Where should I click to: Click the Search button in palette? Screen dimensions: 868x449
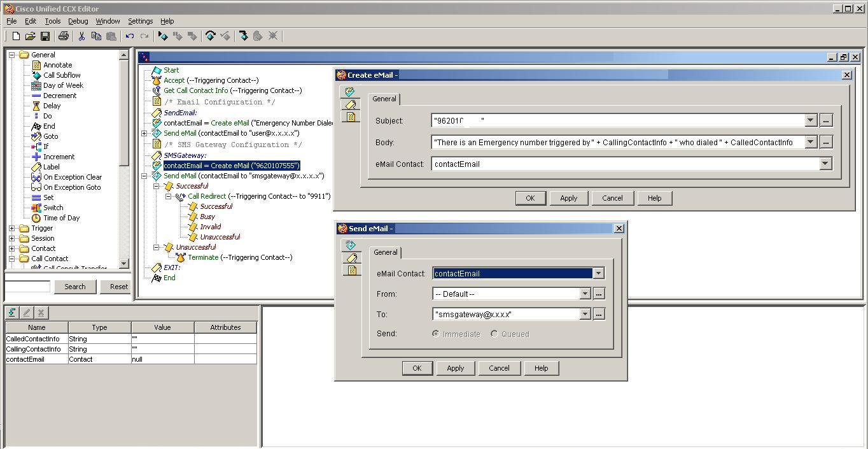75,287
